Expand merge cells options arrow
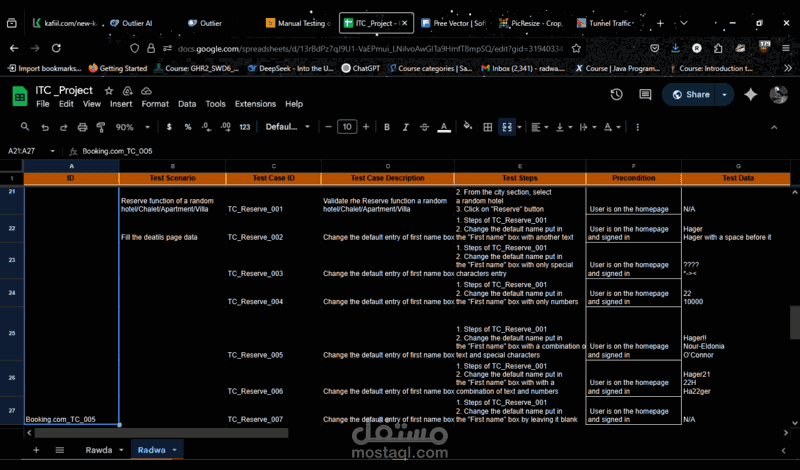Screen dimensions: 800x470 click(519, 127)
